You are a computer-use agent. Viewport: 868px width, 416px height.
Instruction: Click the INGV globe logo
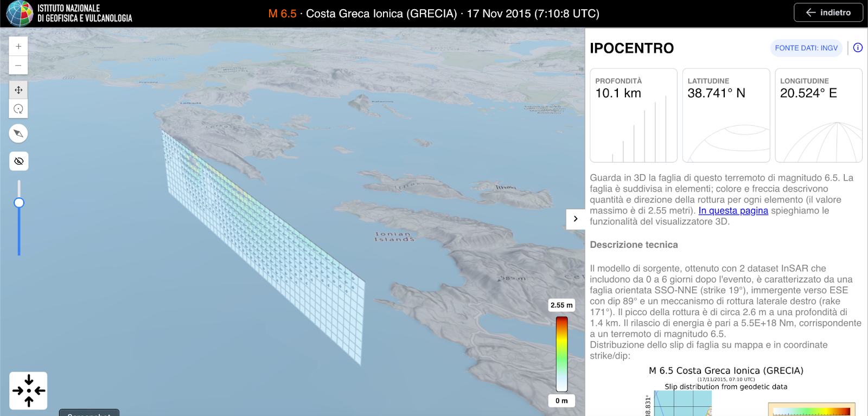[20, 14]
